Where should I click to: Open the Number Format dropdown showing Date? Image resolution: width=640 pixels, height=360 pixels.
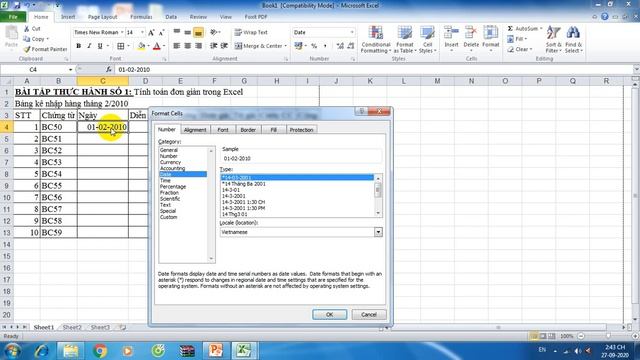[352, 33]
